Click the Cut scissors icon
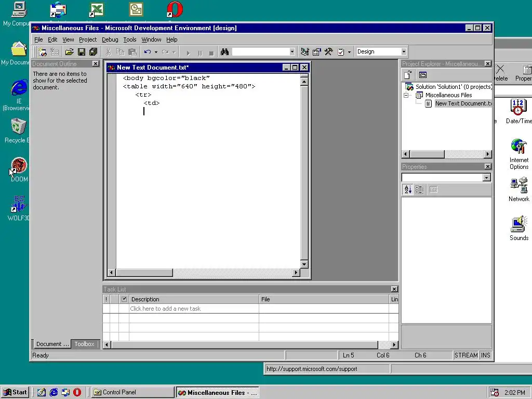The height and width of the screenshot is (399, 532). 108,52
